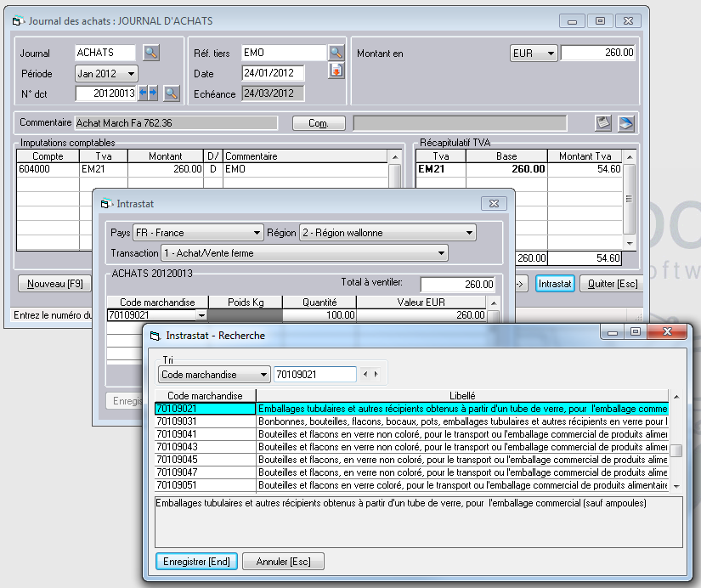The image size is (701, 588).
Task: Click Valeur EUR cell 260.00 in Intrastat
Action: coord(421,315)
